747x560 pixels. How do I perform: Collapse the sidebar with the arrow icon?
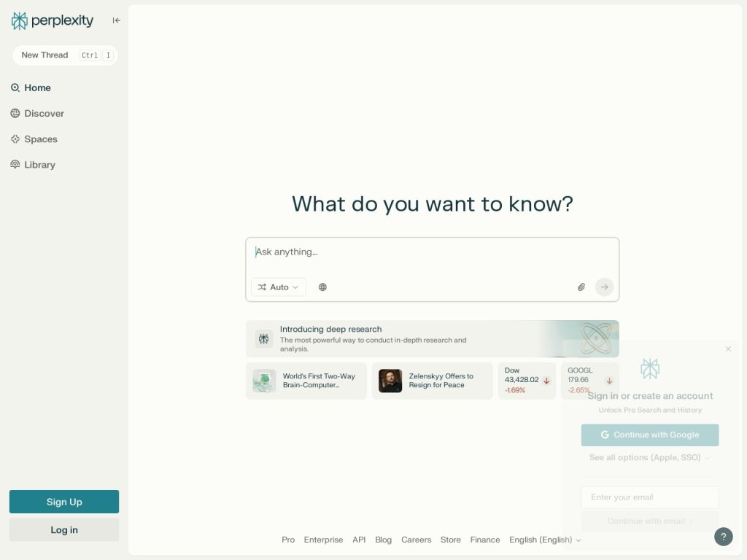[x=116, y=20]
